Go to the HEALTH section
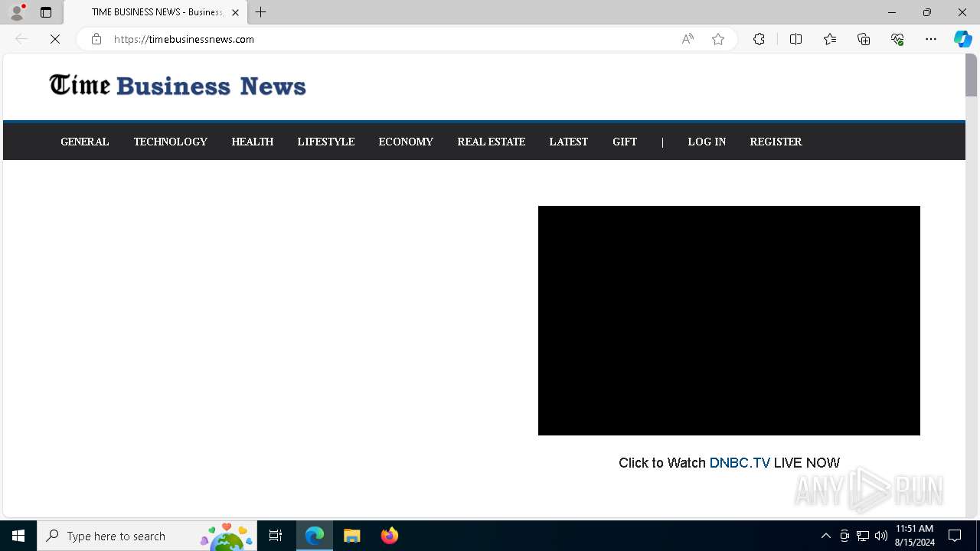Image resolution: width=980 pixels, height=551 pixels. [x=253, y=142]
